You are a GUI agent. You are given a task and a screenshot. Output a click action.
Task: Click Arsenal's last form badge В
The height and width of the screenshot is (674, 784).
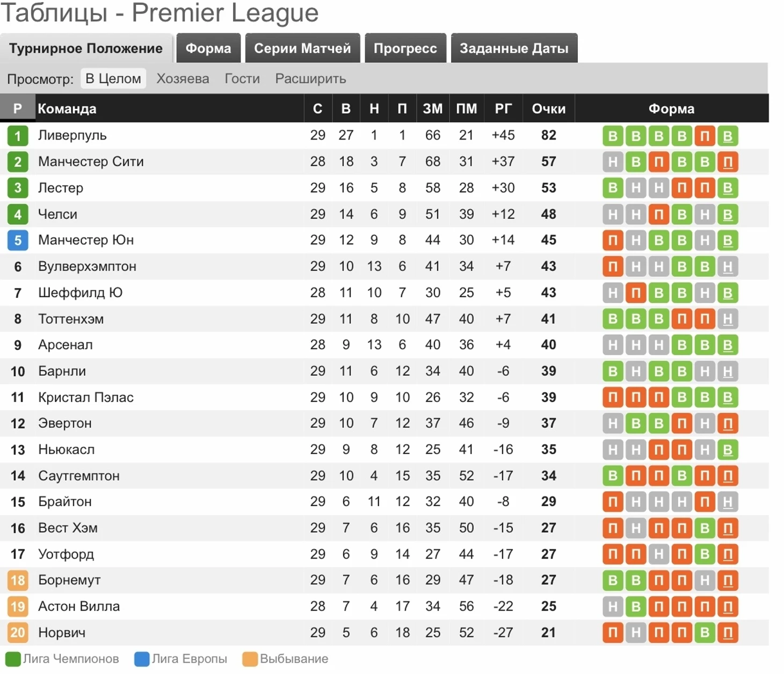click(x=728, y=345)
